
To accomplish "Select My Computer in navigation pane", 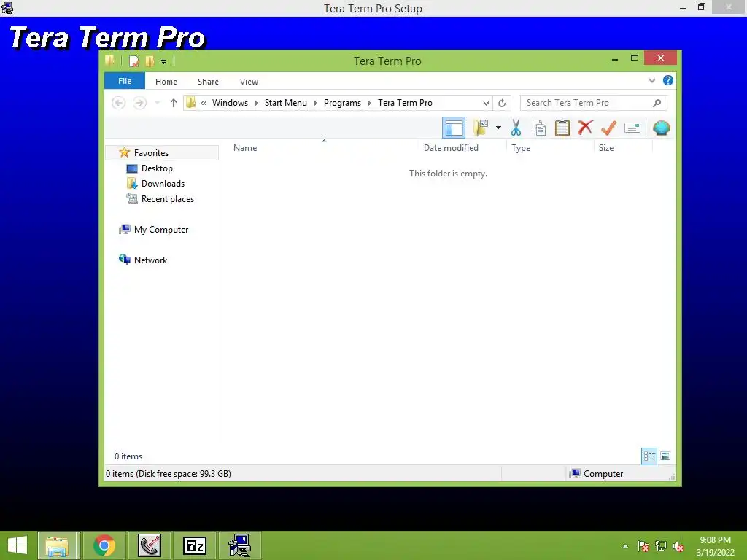I will [x=161, y=230].
